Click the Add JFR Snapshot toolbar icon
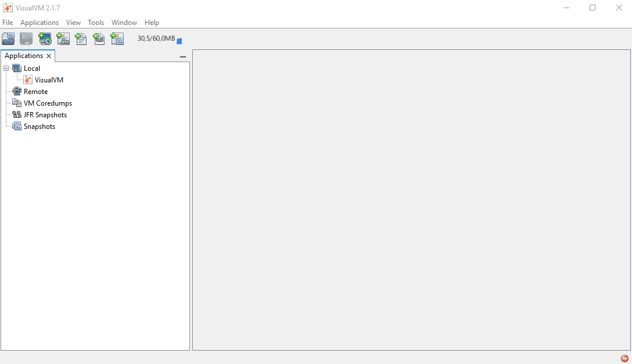 click(99, 39)
